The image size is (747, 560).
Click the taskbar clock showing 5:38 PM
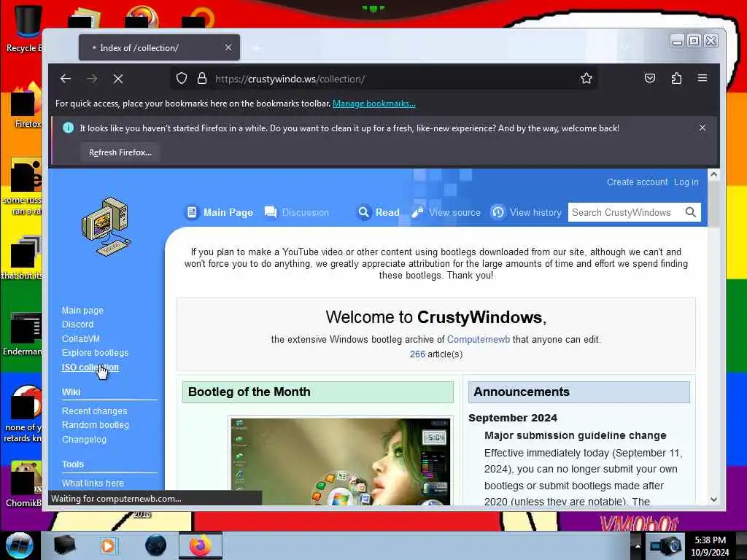(711, 546)
